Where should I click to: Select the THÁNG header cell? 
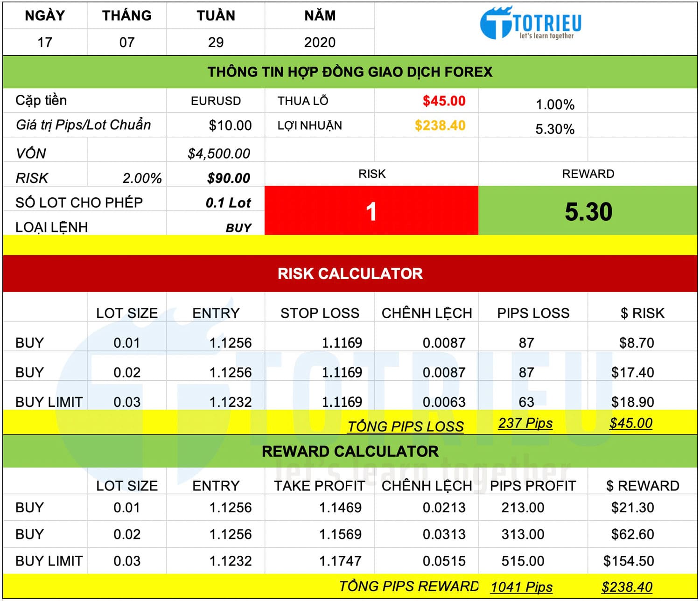[127, 15]
